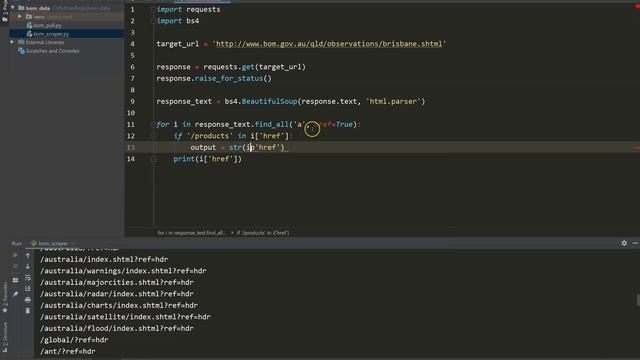Click '/australia/radar/index.shtml?ref=hdr' console line
640x360 pixels.
[117, 293]
